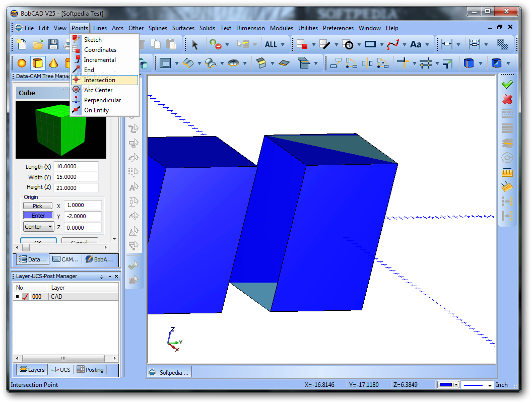Choose Arc Center from Points menu
Viewport: 532px width, 403px height.
point(104,90)
